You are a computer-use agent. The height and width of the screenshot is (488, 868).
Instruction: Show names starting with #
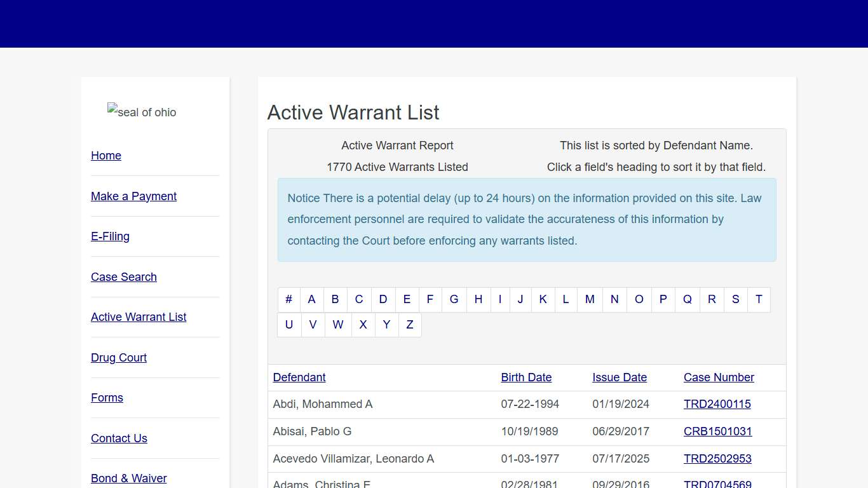(x=288, y=299)
